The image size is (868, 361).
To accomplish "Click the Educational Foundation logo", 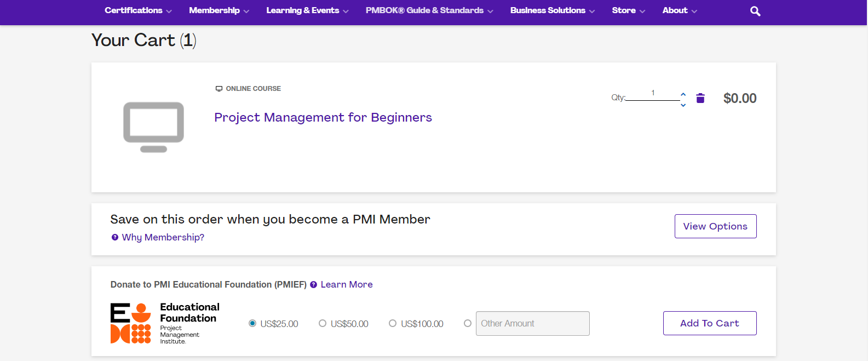I will 165,323.
